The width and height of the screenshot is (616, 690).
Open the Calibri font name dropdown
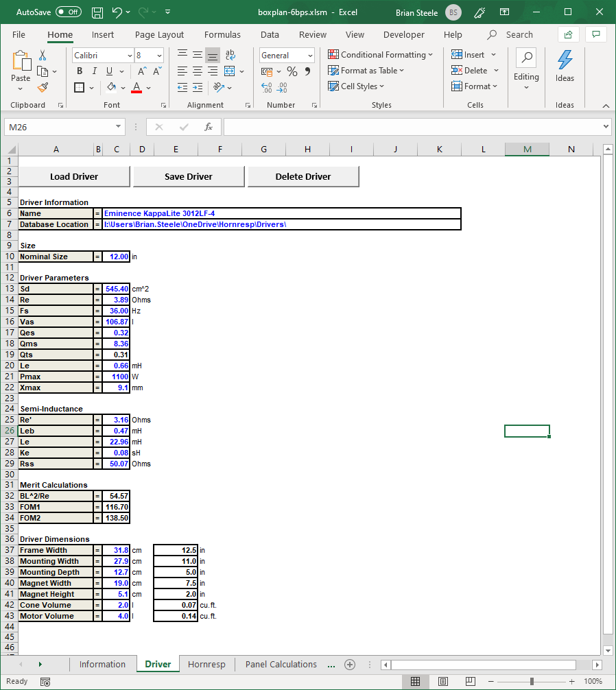(130, 56)
